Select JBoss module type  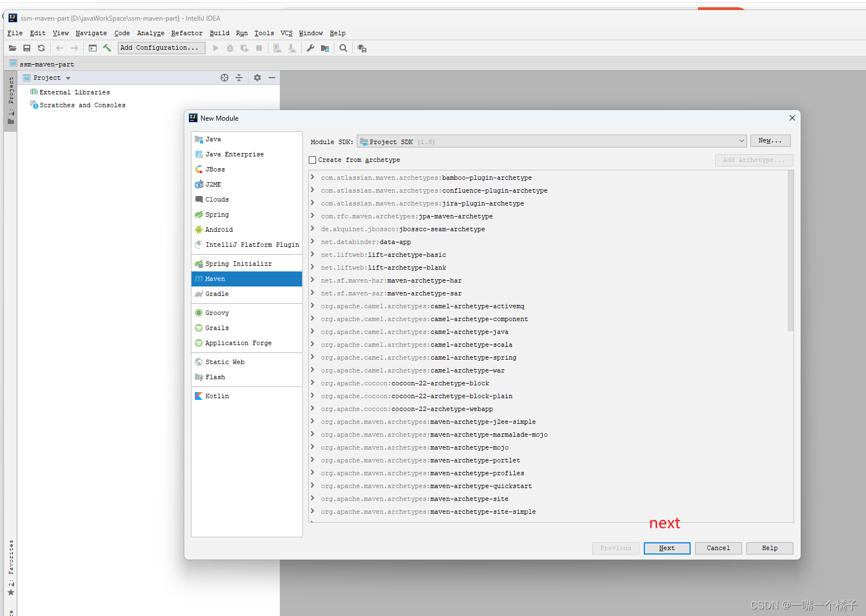pyautogui.click(x=246, y=169)
